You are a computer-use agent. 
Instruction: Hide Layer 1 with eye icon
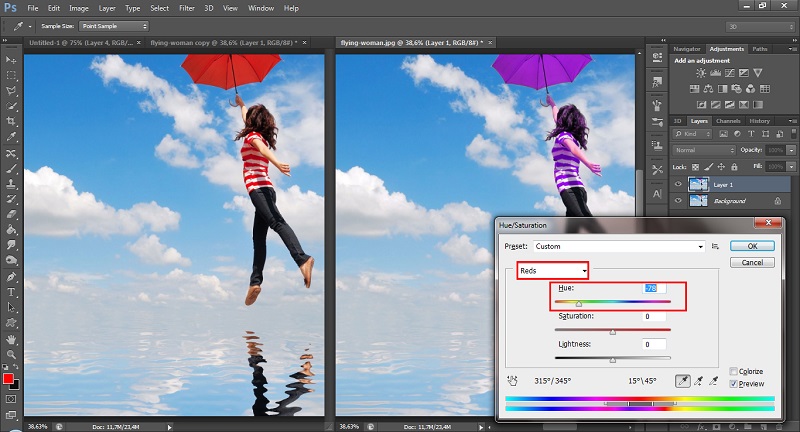[x=678, y=185]
